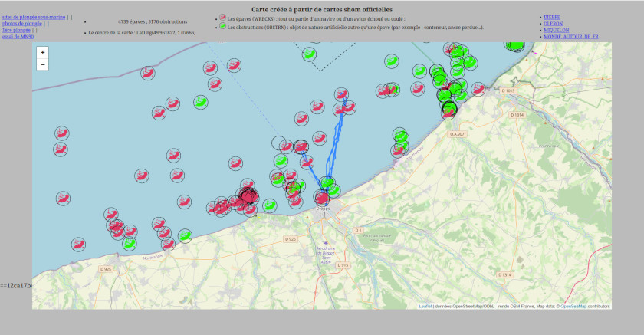Viewport: 644px width, 335px height.
Task: Click the wreck marker at top of blue route
Action: pos(342,95)
